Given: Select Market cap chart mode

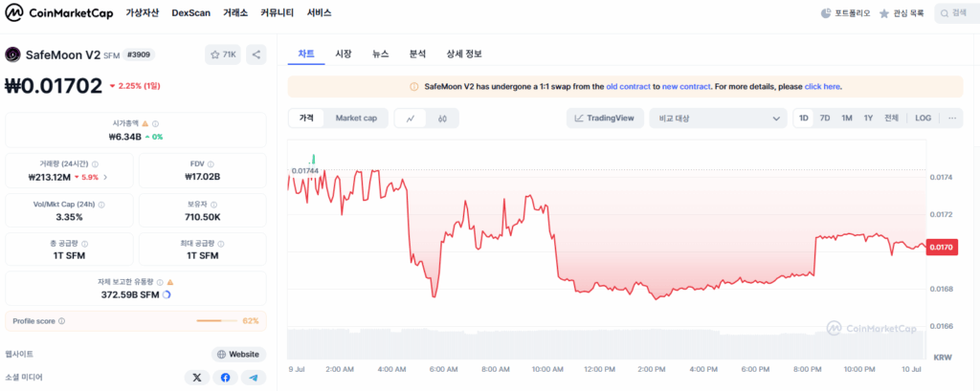Looking at the screenshot, I should pyautogui.click(x=356, y=118).
